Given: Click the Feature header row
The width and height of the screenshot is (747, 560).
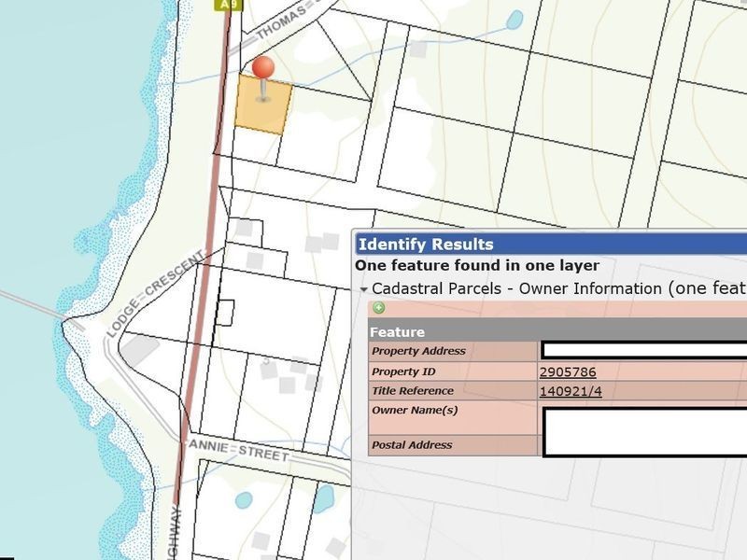Looking at the screenshot, I should pos(557,331).
